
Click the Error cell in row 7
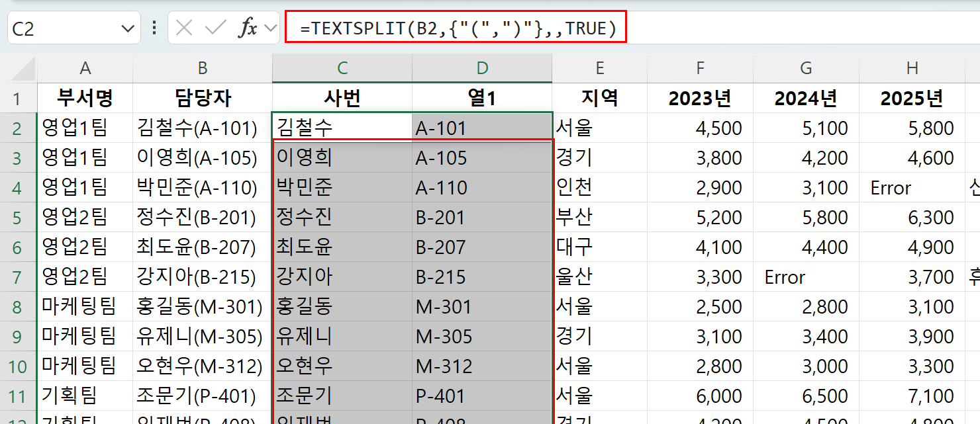(806, 277)
